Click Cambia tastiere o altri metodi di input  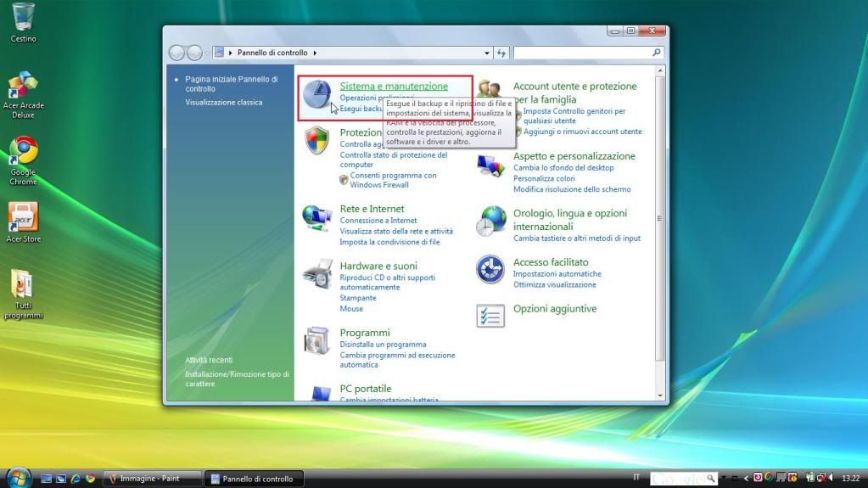[x=577, y=238]
